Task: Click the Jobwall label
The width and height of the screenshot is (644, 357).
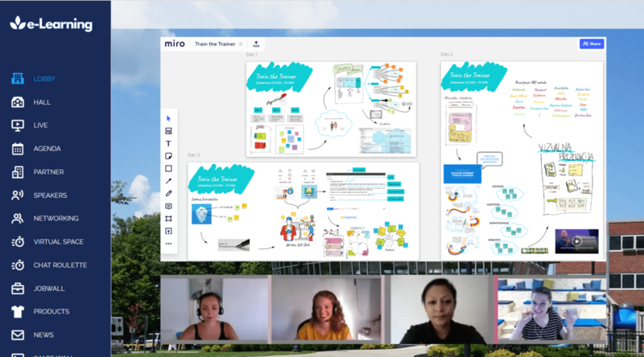Action: click(x=49, y=289)
